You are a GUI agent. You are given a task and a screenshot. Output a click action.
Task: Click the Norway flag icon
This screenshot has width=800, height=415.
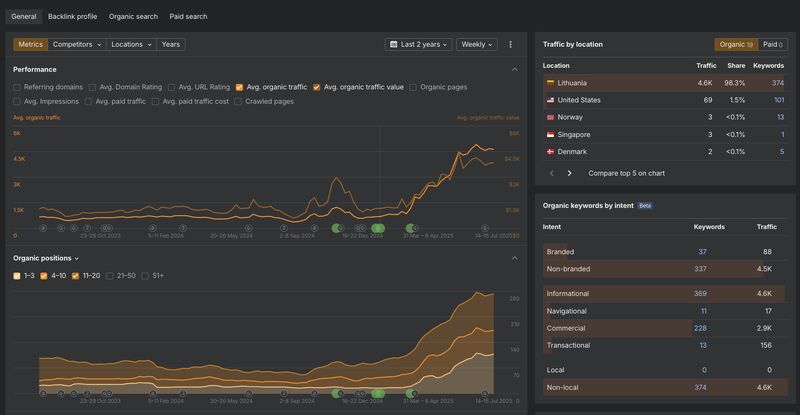point(550,117)
